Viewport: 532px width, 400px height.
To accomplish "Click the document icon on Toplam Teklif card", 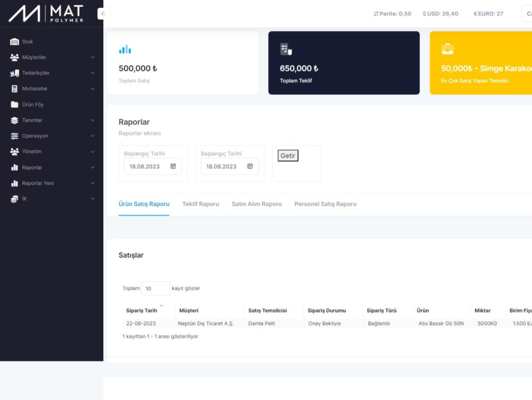I will coord(286,49).
